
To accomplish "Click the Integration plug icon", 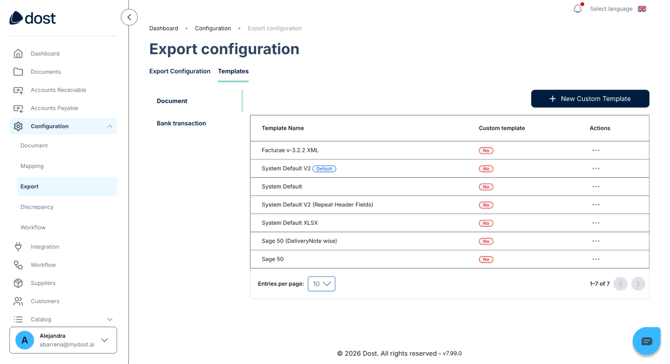I will [x=18, y=247].
